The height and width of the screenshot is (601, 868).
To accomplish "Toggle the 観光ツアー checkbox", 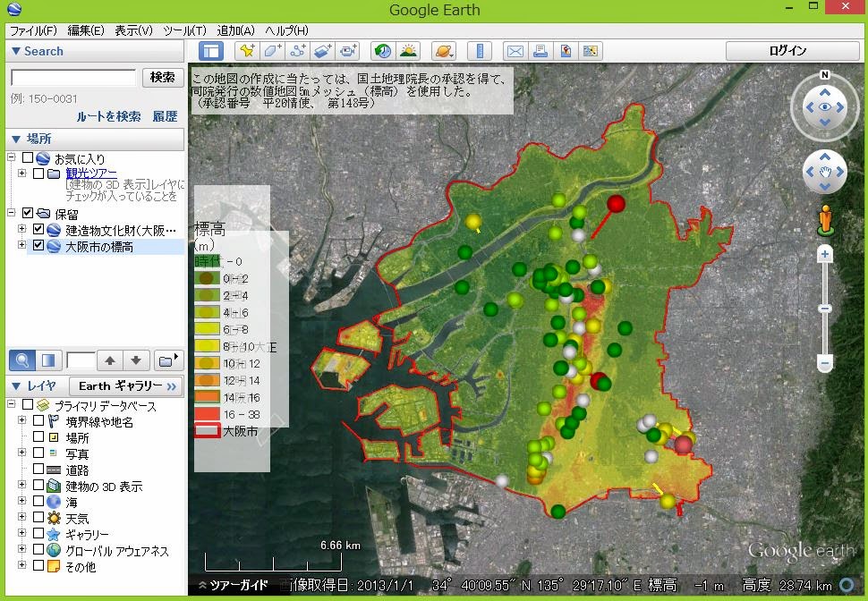I will coord(38,174).
